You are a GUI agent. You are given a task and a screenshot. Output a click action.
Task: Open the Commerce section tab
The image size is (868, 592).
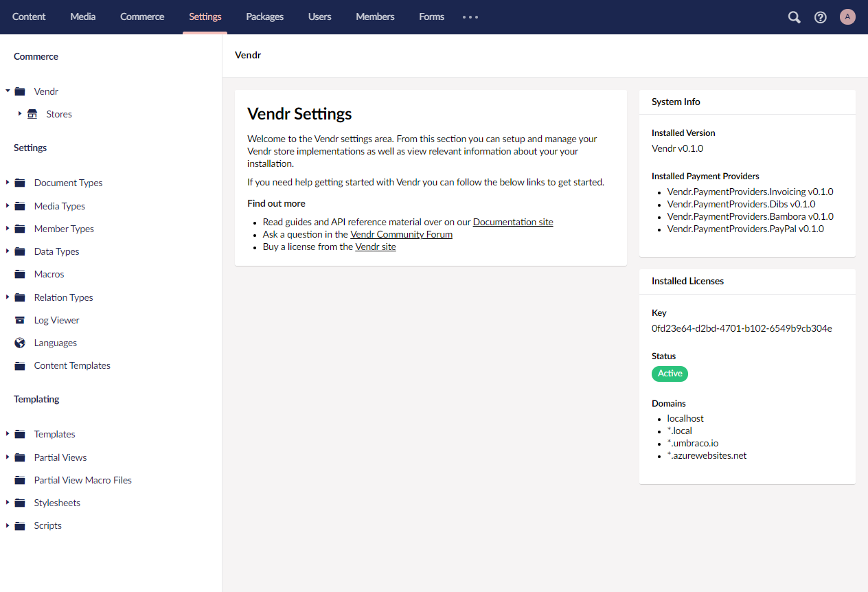[142, 16]
